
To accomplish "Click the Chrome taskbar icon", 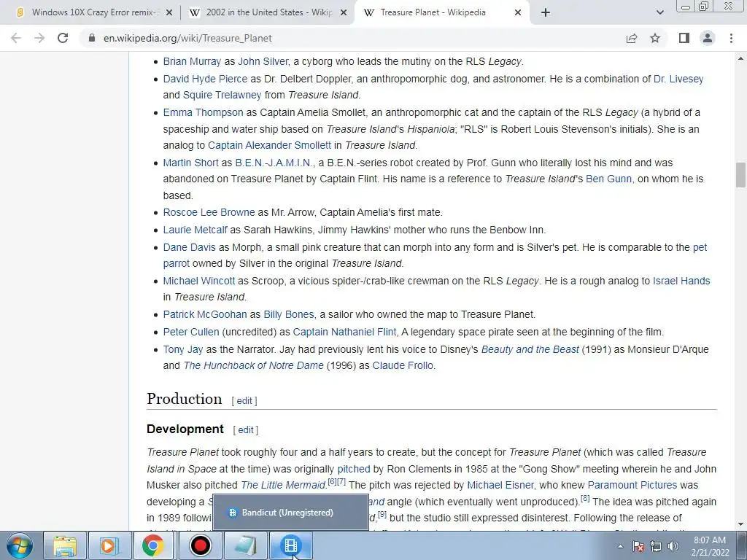I will coord(153,545).
